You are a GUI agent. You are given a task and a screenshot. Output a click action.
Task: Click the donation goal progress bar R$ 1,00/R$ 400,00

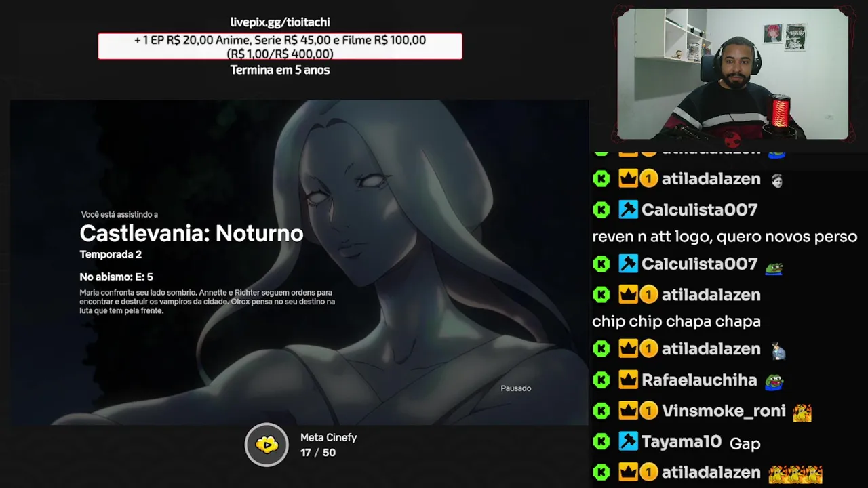coord(280,46)
